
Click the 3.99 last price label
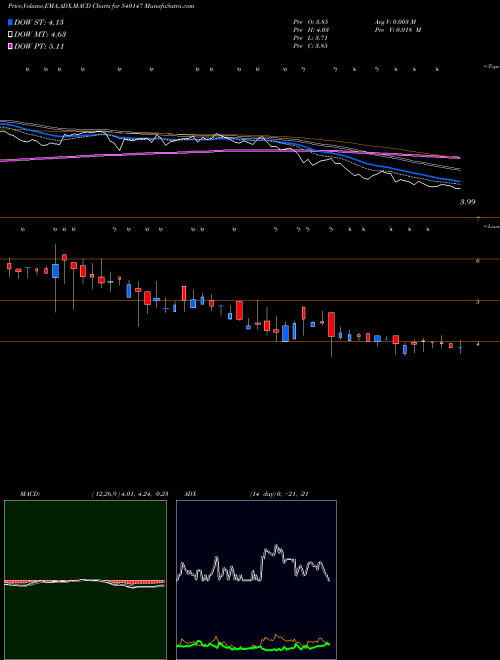point(467,202)
